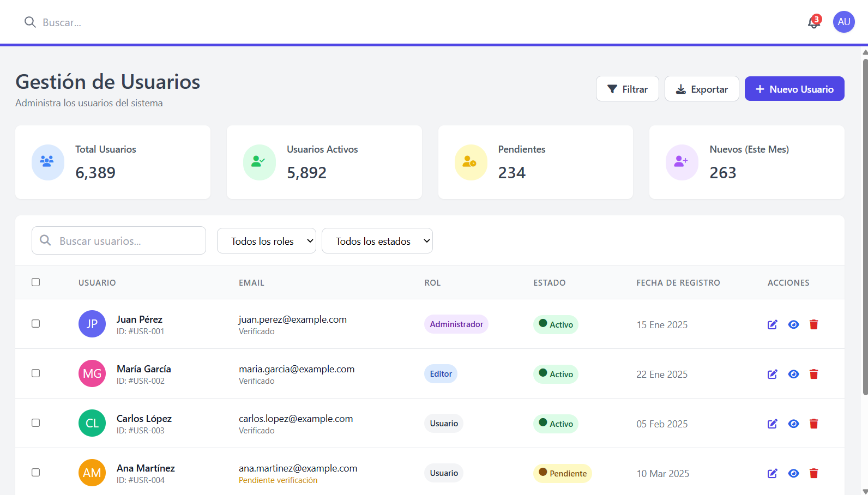
Task: Select the Juan Pérez row checkbox
Action: pos(36,324)
